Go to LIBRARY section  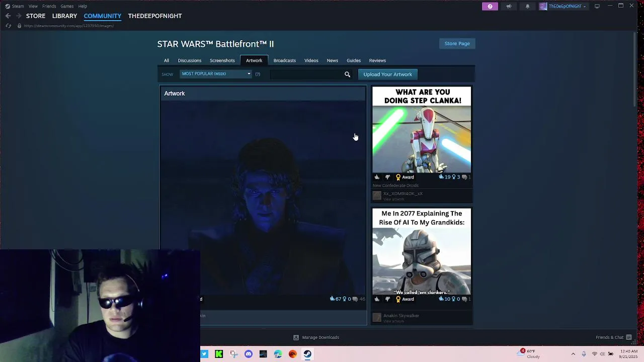tap(64, 16)
